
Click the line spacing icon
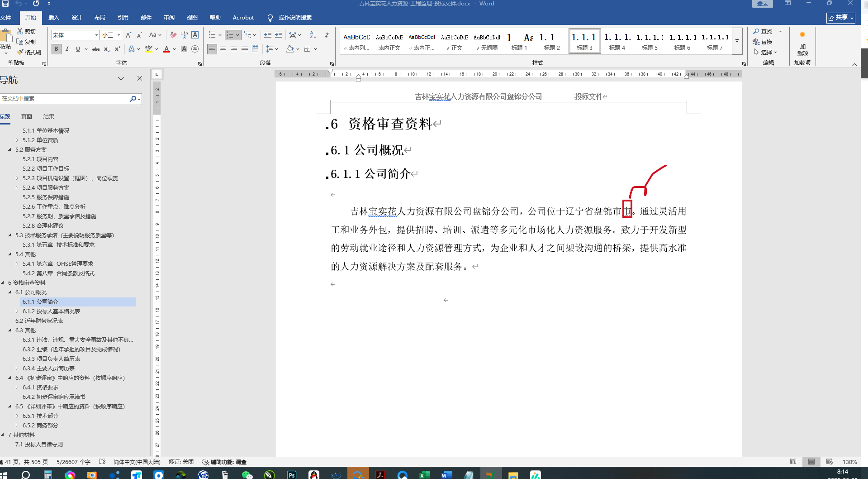point(270,49)
